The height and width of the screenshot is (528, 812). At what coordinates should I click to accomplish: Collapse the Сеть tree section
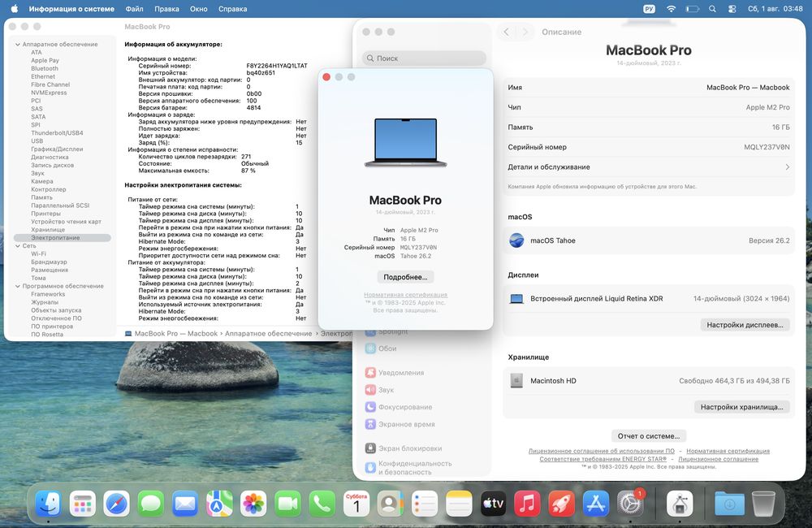(x=18, y=246)
